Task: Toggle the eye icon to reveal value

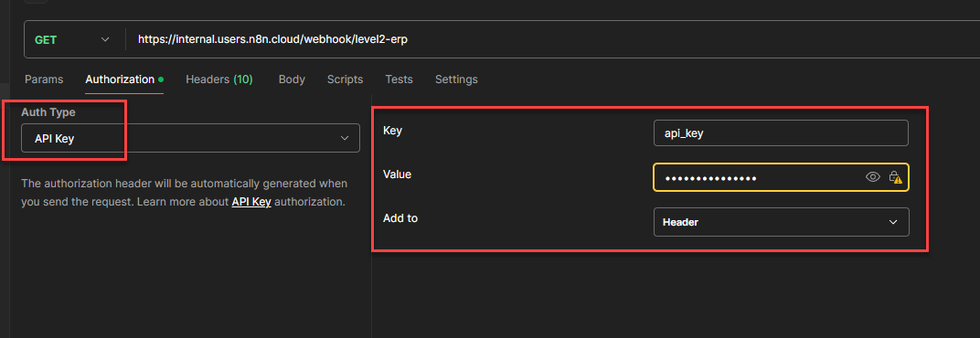Action: point(872,177)
